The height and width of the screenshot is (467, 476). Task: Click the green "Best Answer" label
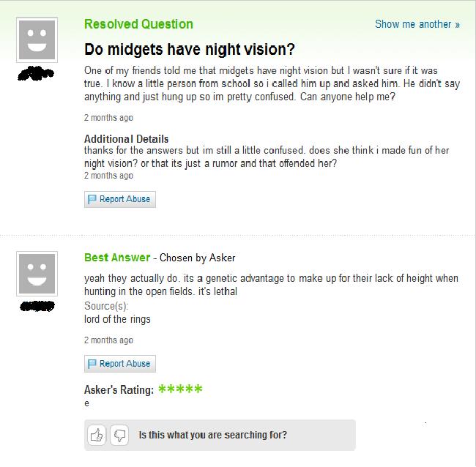point(117,258)
